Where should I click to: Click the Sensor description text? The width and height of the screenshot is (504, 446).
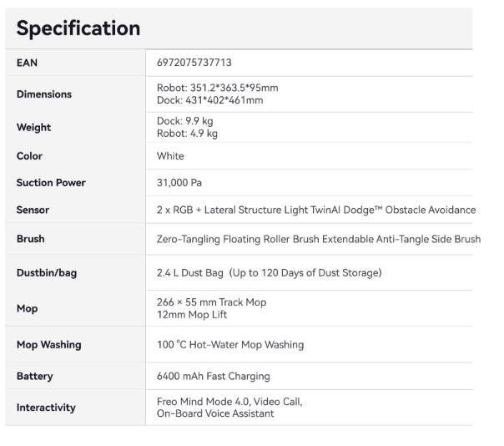coord(316,210)
